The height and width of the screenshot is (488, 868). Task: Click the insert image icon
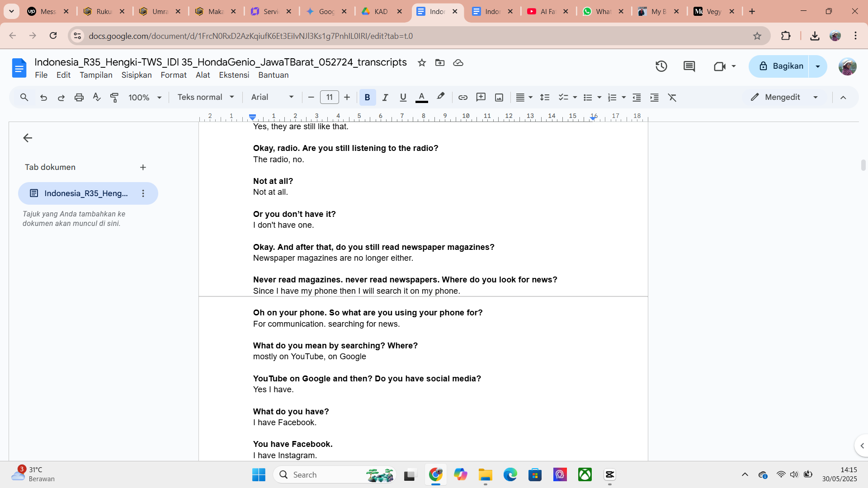coord(499,97)
